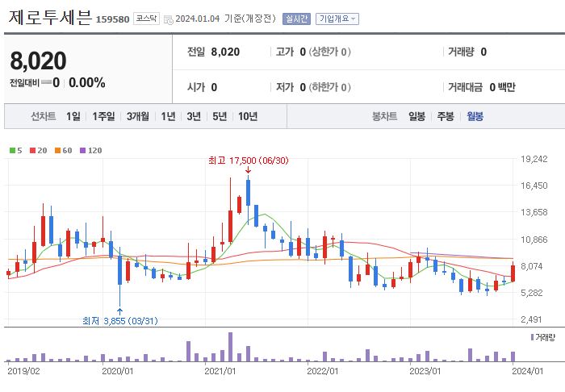Select the 3년 line chart tab
This screenshot has width=565, height=392.
(194, 116)
